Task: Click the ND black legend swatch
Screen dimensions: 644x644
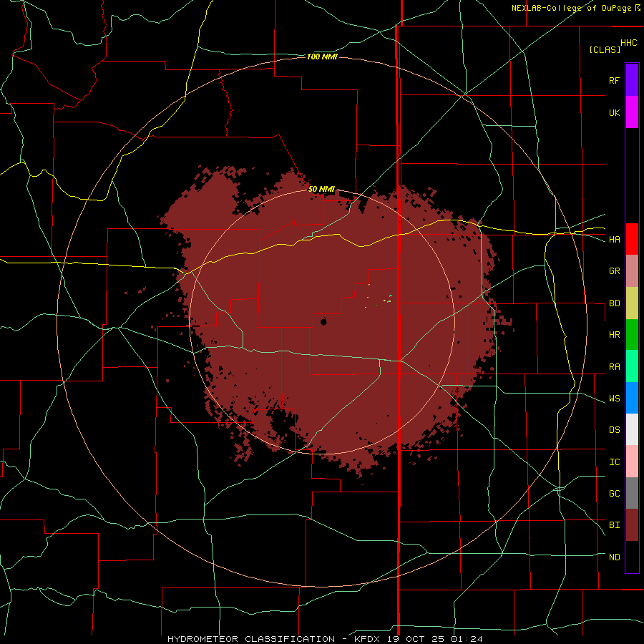Action: coord(632,557)
